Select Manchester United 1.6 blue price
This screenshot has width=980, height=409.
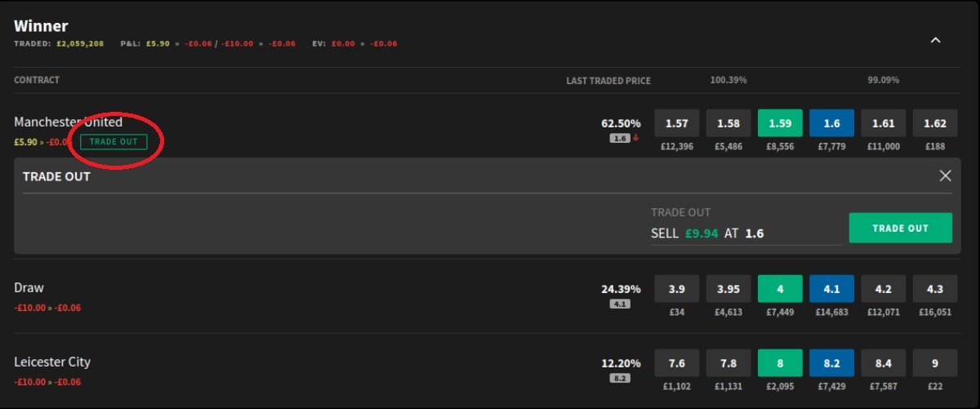[x=831, y=123]
